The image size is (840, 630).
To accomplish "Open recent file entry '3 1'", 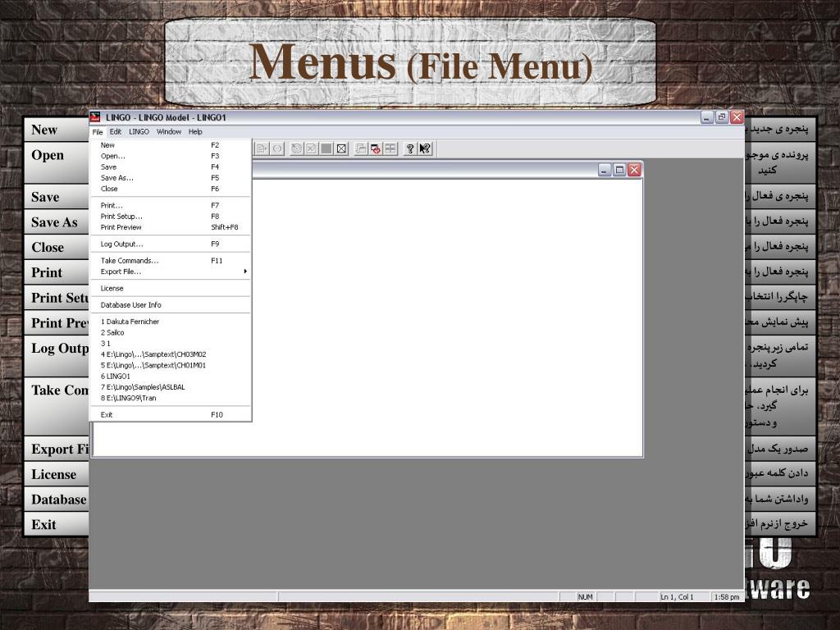I will tap(171, 344).
